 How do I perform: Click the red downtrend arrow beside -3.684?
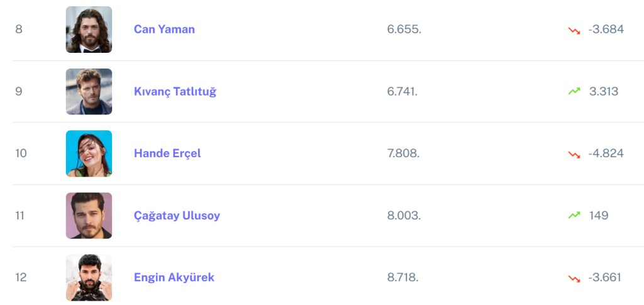point(574,30)
